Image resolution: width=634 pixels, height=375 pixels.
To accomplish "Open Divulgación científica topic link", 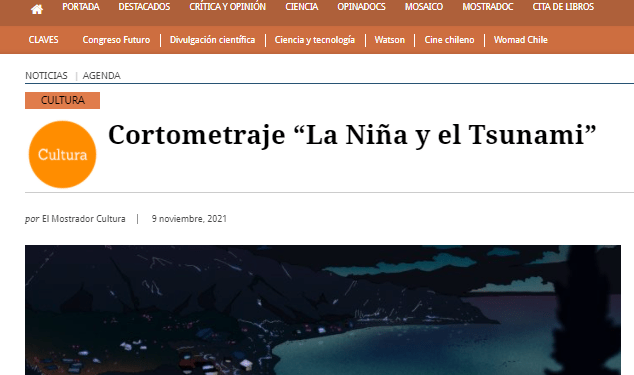I will click(x=212, y=40).
